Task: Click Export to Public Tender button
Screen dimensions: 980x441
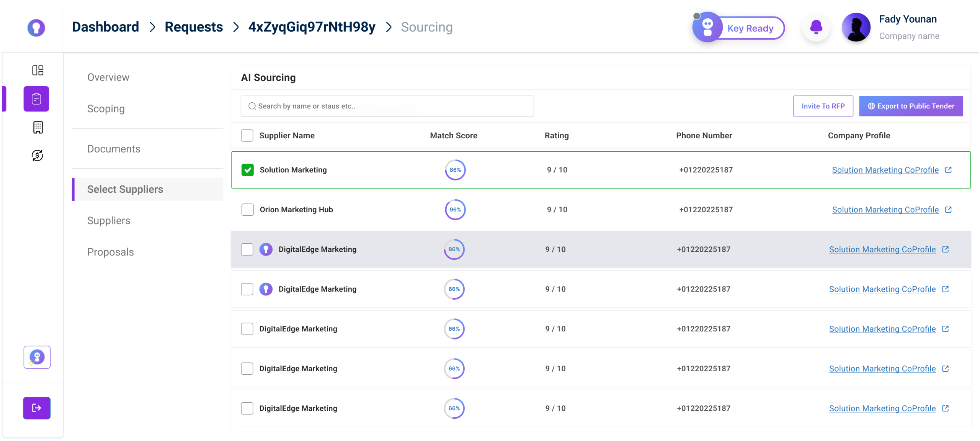Action: coord(911,106)
